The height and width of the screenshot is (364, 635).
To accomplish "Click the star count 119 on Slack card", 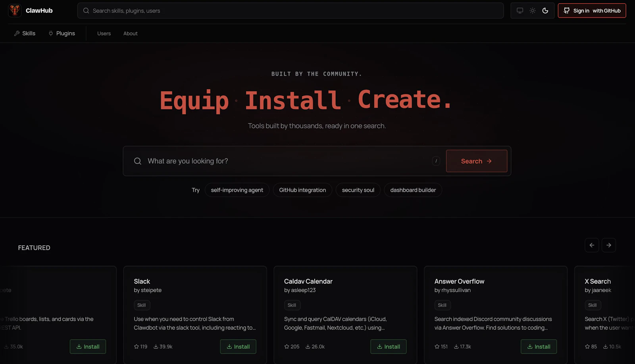I will [140, 347].
